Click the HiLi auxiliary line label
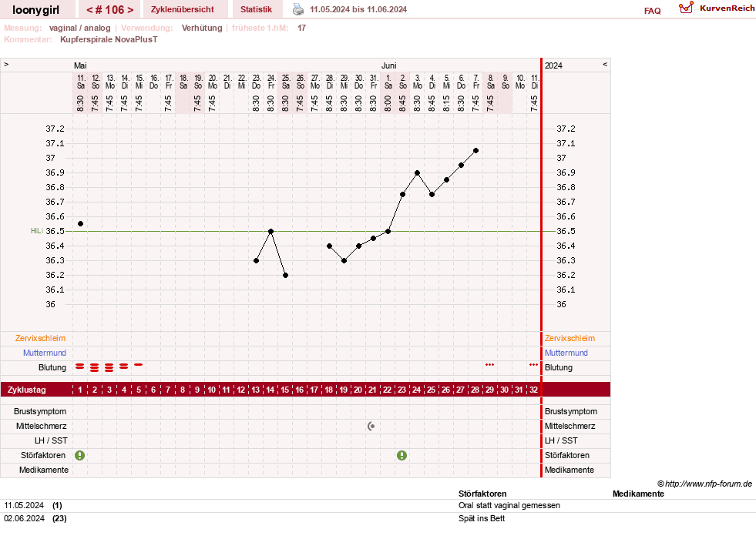Image resolution: width=756 pixels, height=539 pixels. pos(37,231)
